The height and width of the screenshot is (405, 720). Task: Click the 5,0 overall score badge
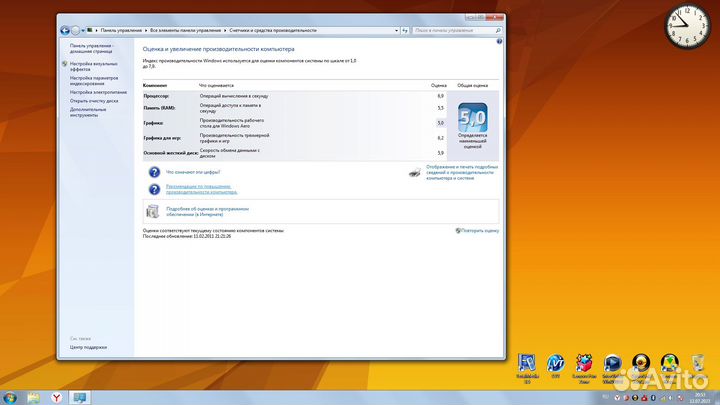click(x=472, y=118)
